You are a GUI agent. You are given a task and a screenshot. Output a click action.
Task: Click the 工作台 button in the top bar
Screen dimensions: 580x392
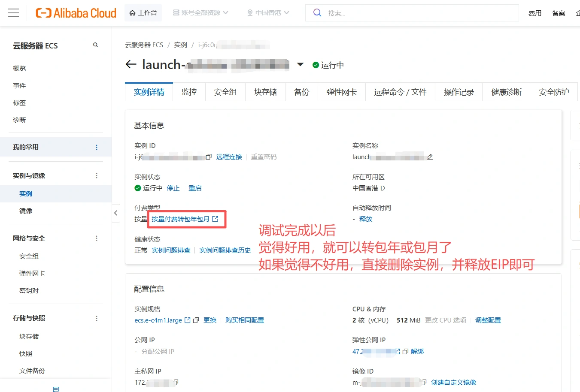pyautogui.click(x=143, y=13)
